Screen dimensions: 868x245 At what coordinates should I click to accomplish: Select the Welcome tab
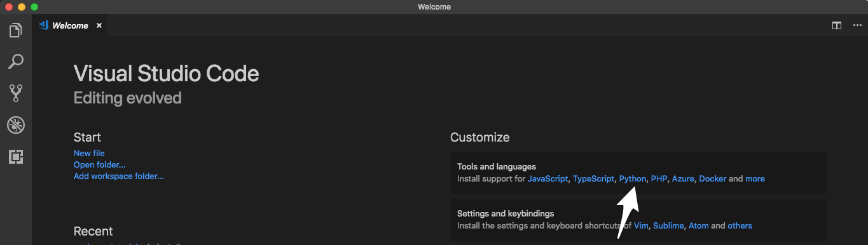click(x=71, y=25)
